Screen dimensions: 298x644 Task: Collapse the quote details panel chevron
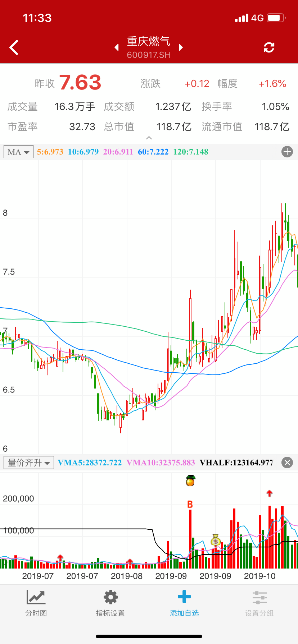pyautogui.click(x=149, y=138)
